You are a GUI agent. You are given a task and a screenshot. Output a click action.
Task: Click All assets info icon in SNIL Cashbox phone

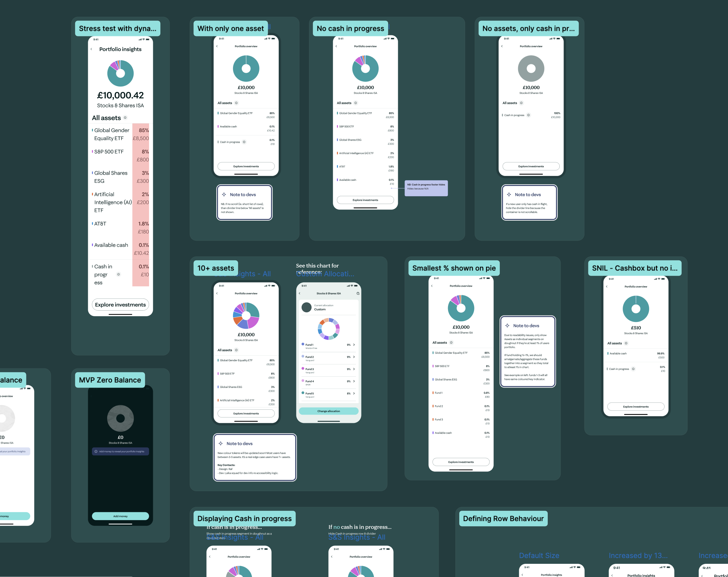[x=626, y=343]
